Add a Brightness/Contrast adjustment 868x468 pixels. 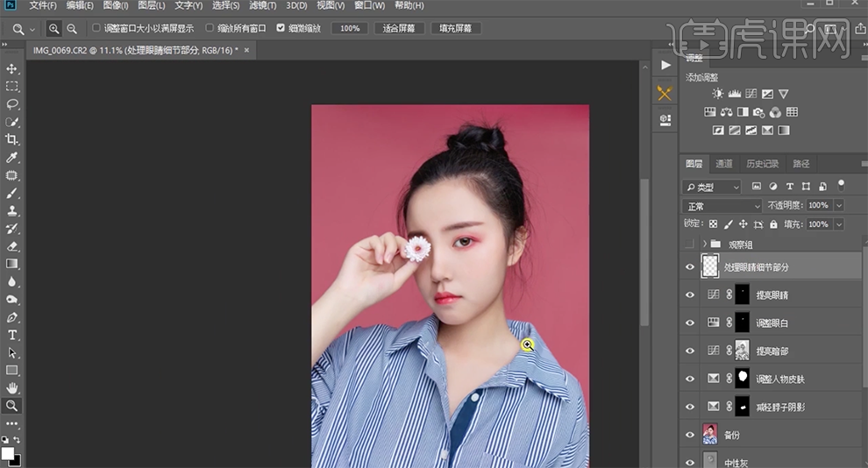tap(718, 94)
